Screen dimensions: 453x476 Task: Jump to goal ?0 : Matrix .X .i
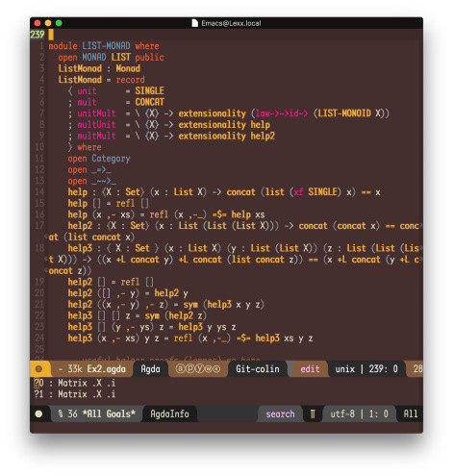point(75,383)
